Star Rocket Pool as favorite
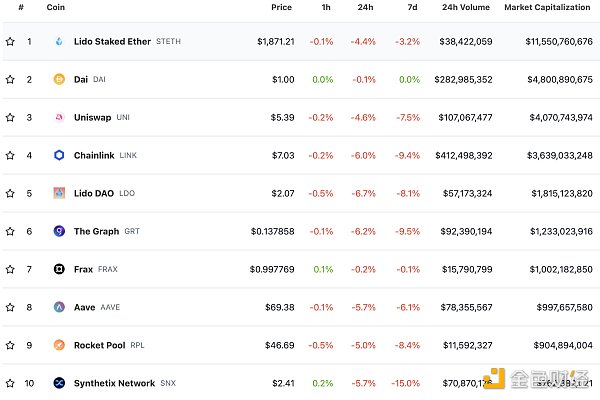 [10, 345]
